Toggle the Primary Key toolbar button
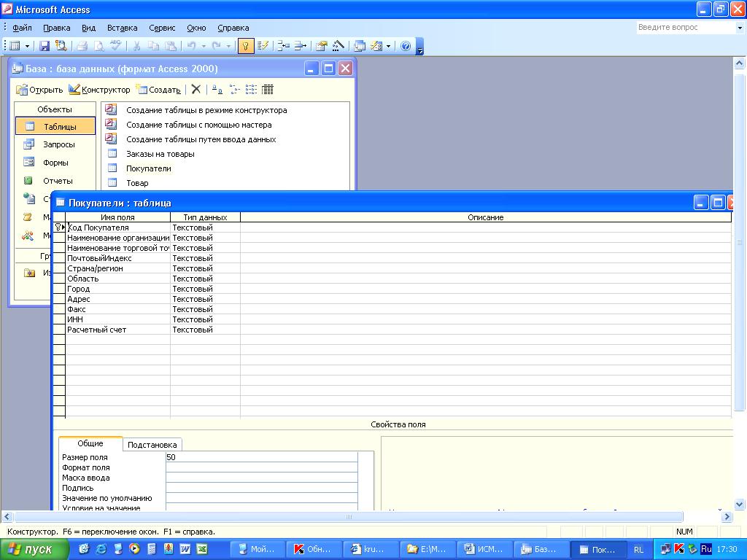747x560 pixels. (246, 46)
